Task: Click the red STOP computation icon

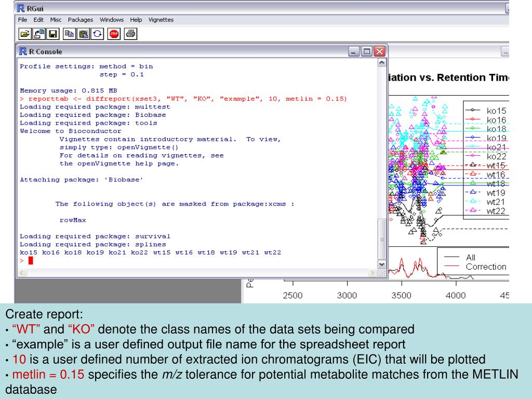Action: coord(114,34)
